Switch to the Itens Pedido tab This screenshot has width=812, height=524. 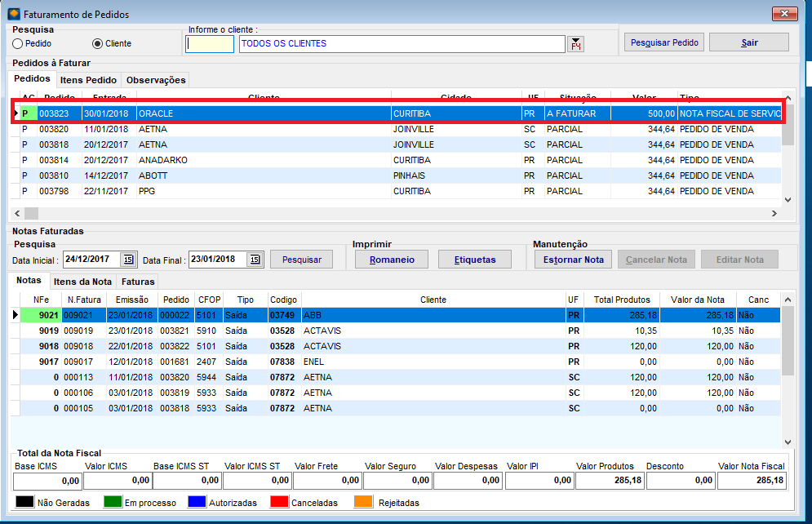(x=88, y=80)
